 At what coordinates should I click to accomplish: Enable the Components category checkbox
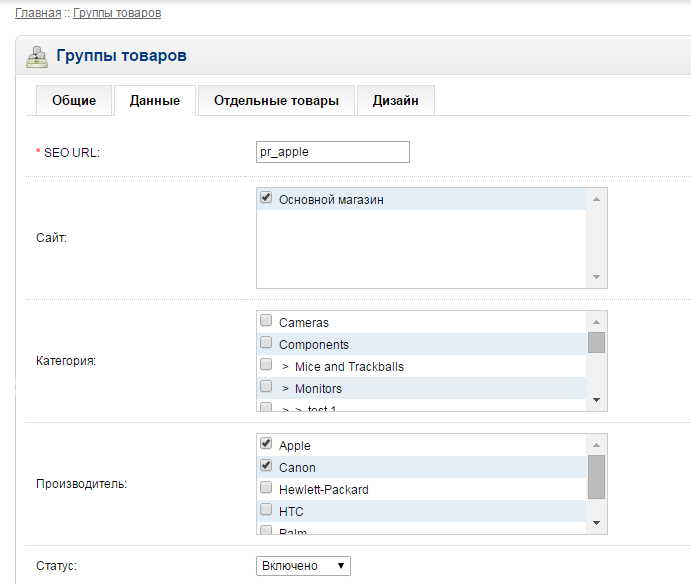[x=266, y=344]
